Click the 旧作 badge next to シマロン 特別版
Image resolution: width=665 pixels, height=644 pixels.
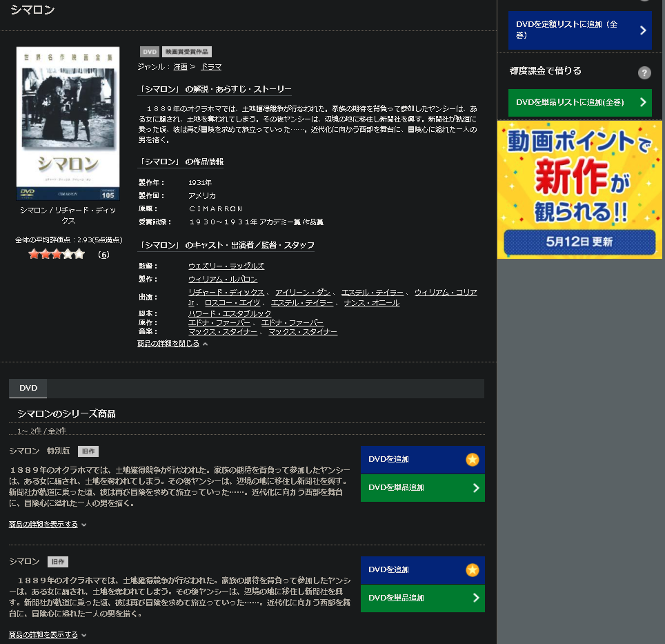(88, 451)
